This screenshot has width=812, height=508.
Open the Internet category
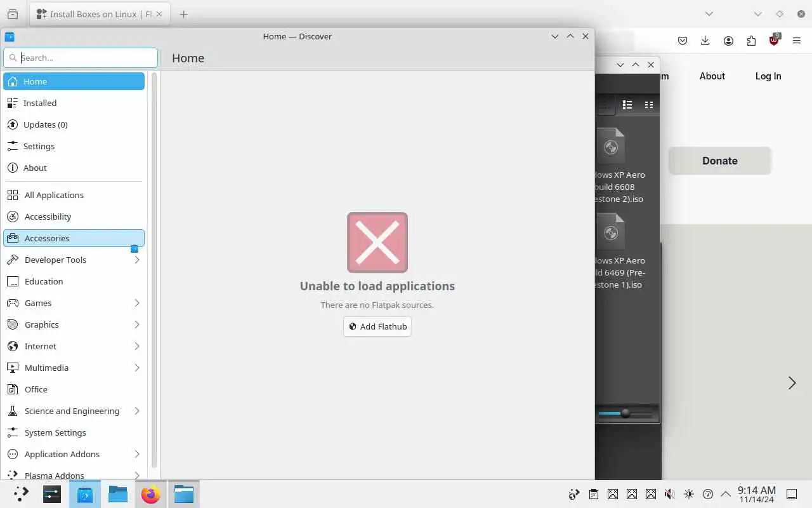click(74, 346)
